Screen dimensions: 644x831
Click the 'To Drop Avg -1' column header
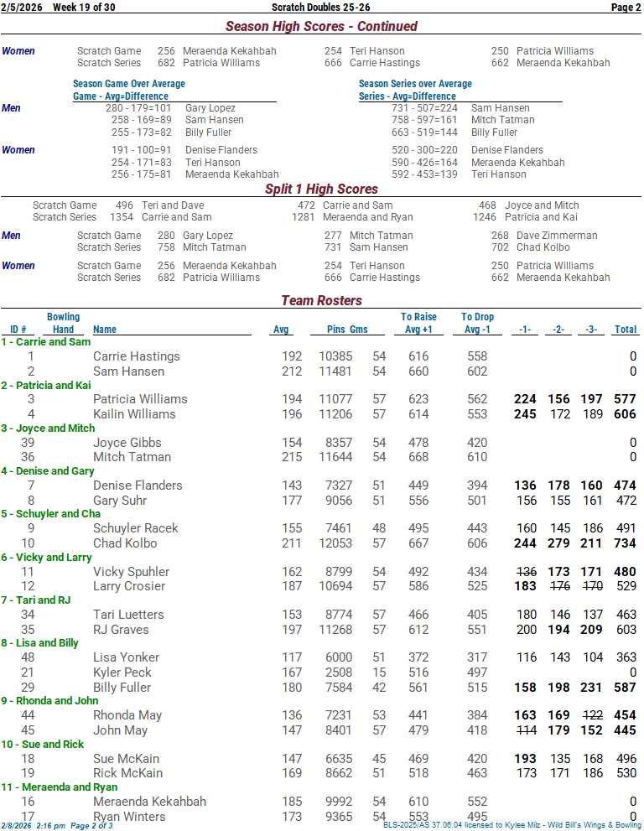pos(478,324)
